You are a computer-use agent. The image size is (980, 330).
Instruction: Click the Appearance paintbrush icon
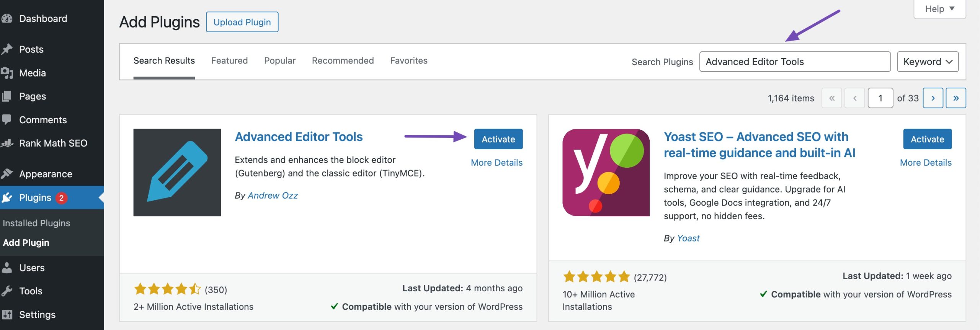(7, 174)
